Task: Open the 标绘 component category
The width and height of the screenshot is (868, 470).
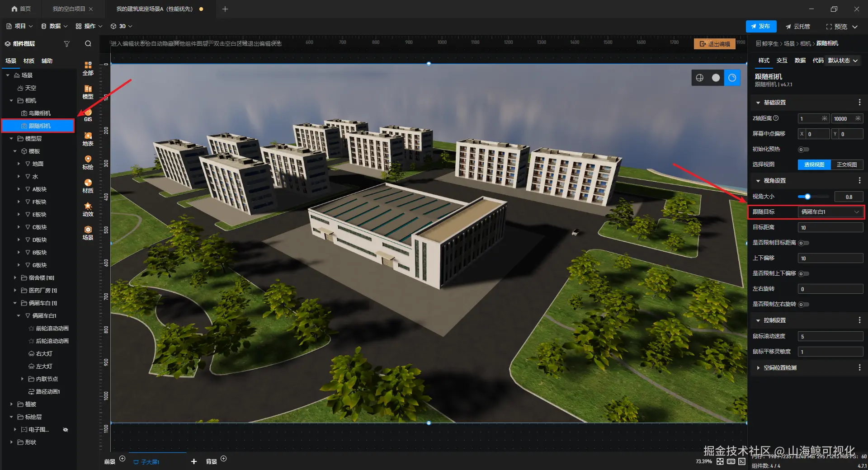Action: pos(88,162)
